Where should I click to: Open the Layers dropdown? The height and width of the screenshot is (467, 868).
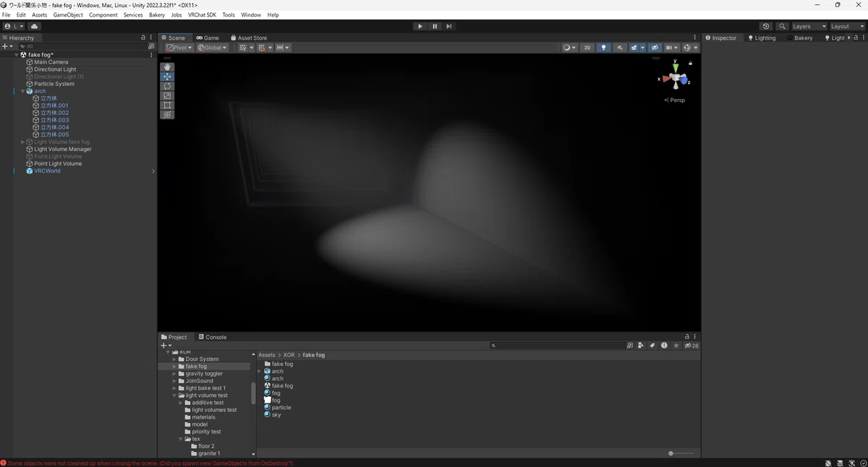(x=809, y=26)
